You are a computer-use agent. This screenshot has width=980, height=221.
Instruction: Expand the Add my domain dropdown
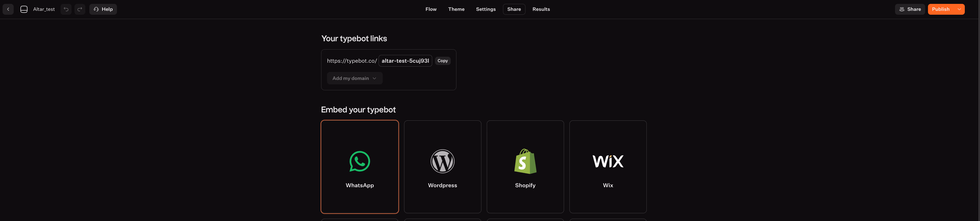click(355, 78)
